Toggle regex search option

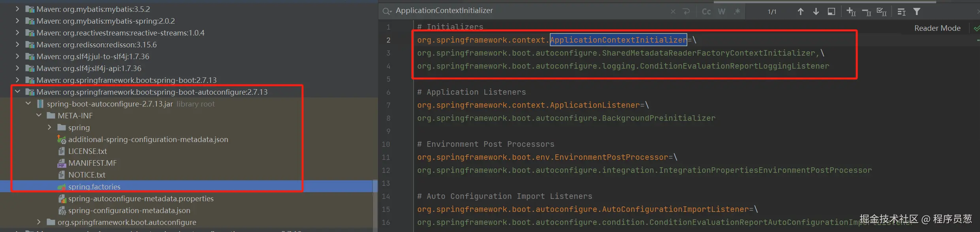[x=737, y=11]
